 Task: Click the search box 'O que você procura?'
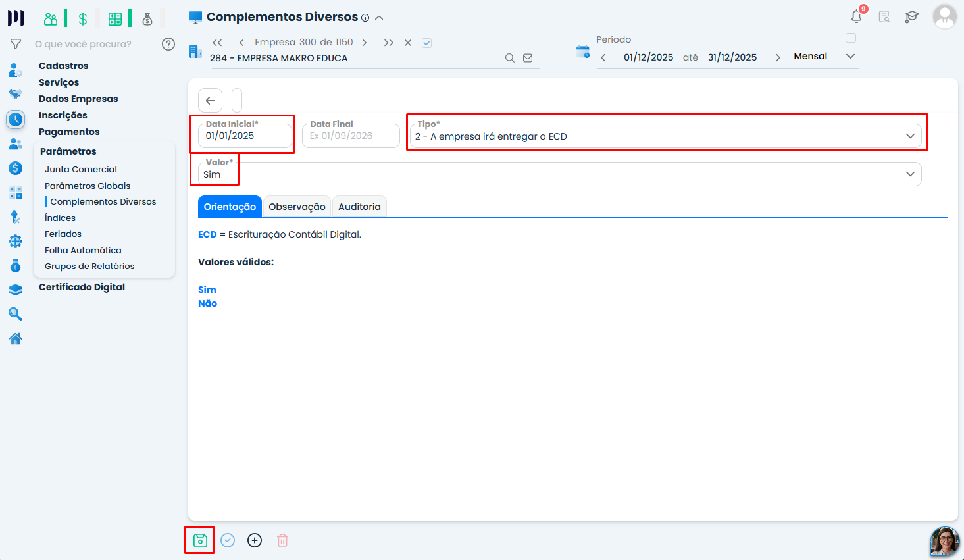tap(83, 44)
